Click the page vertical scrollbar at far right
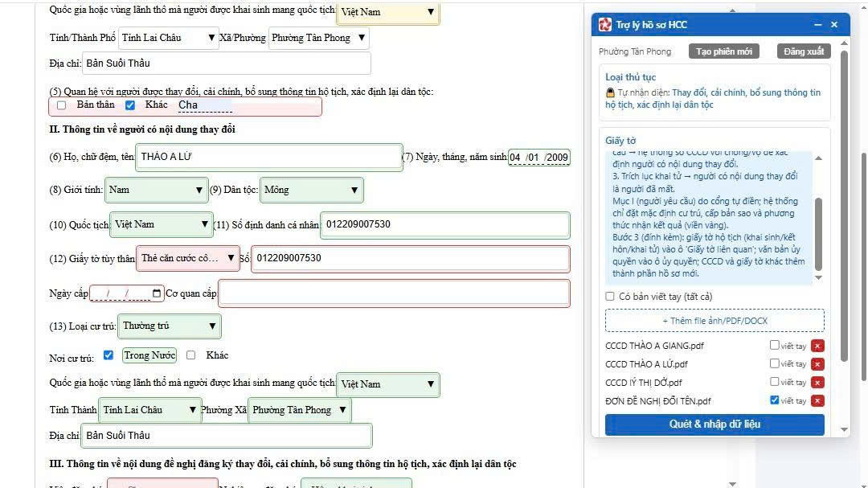 coord(864,266)
